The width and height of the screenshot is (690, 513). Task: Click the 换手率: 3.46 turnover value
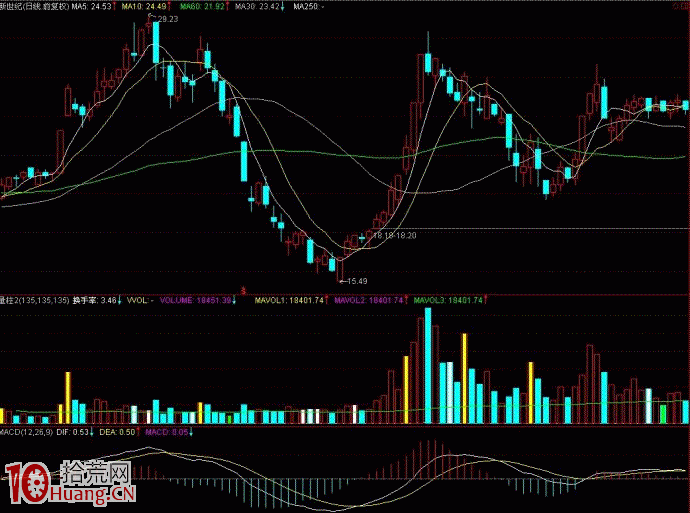97,300
